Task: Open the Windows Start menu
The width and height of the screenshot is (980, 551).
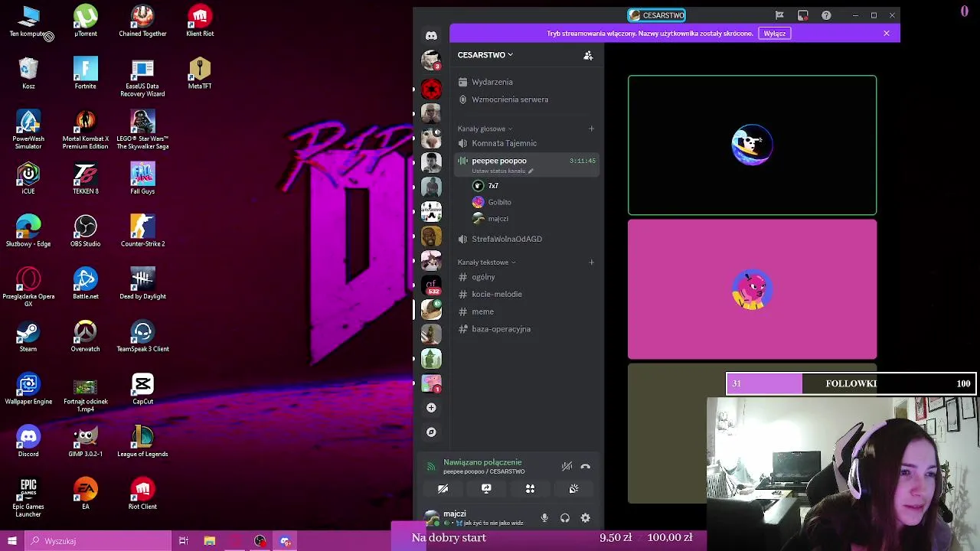Action: coord(12,541)
